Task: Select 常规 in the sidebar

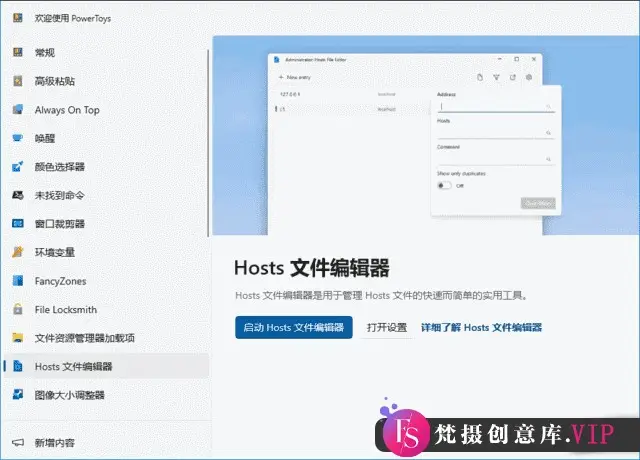Action: tap(106, 52)
